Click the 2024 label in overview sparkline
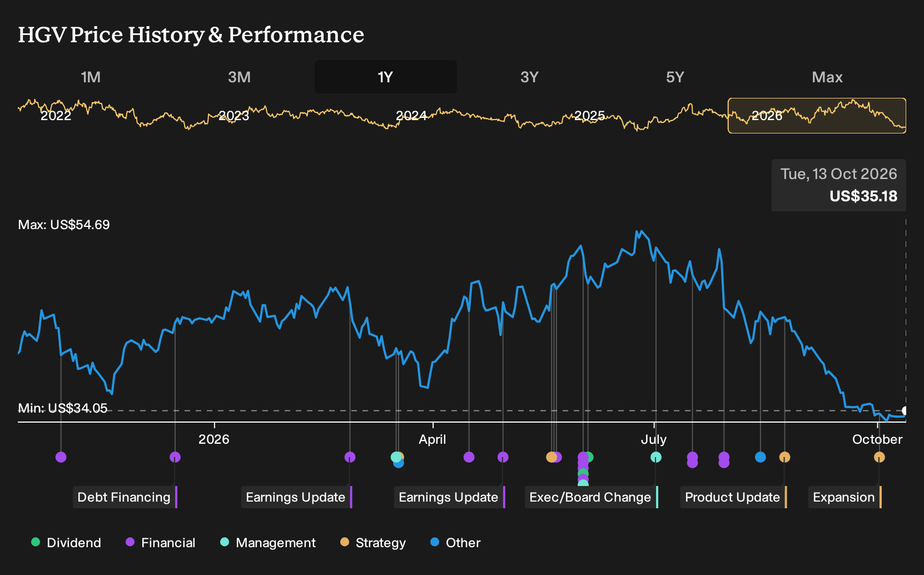Viewport: 924px width, 575px height. (411, 116)
